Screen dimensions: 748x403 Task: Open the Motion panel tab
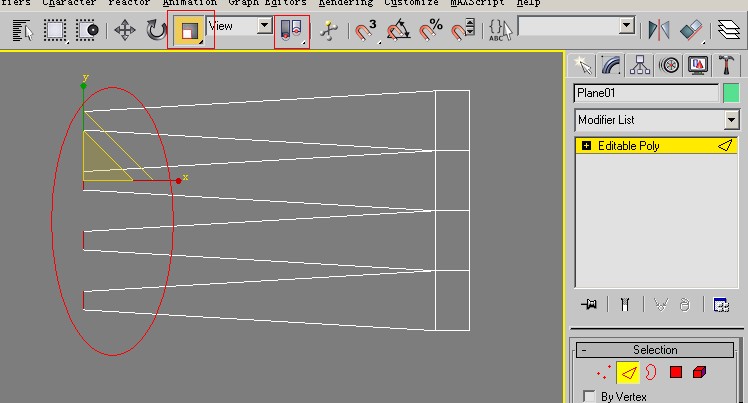coord(669,66)
